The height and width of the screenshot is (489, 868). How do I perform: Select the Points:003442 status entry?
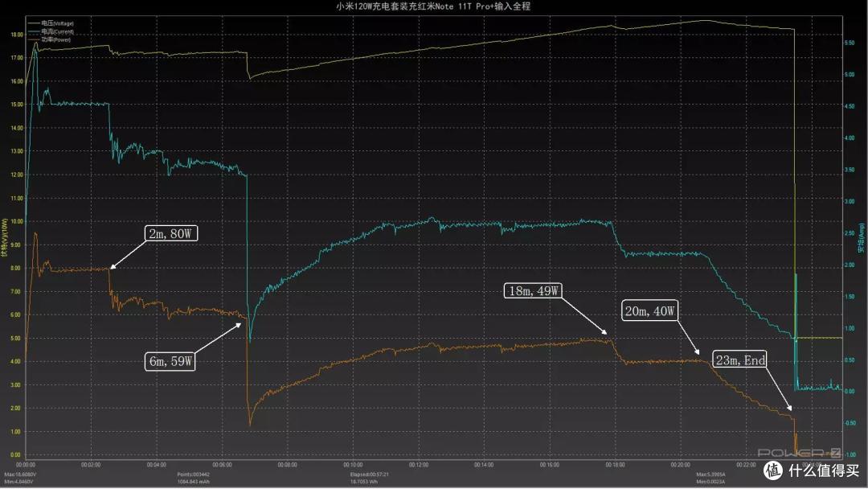193,475
